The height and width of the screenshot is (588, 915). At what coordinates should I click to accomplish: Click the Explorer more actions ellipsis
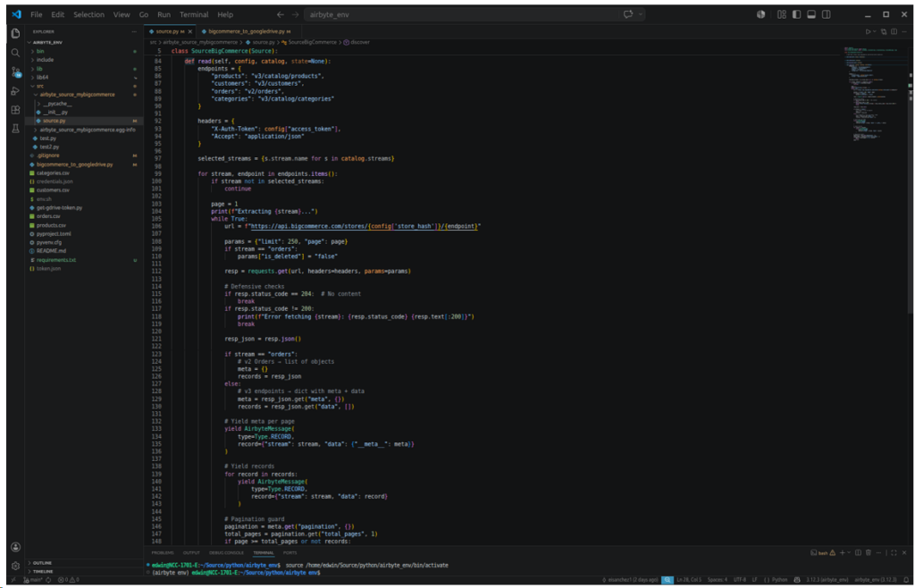135,31
